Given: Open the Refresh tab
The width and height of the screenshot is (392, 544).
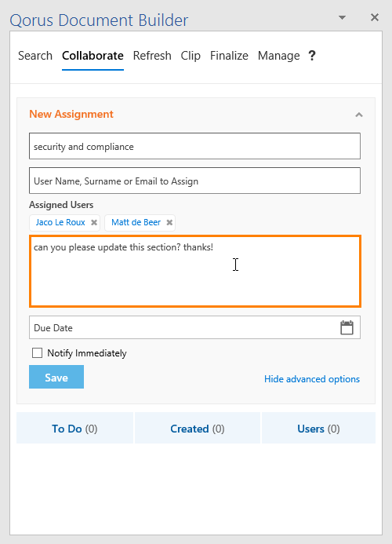Looking at the screenshot, I should pos(152,56).
